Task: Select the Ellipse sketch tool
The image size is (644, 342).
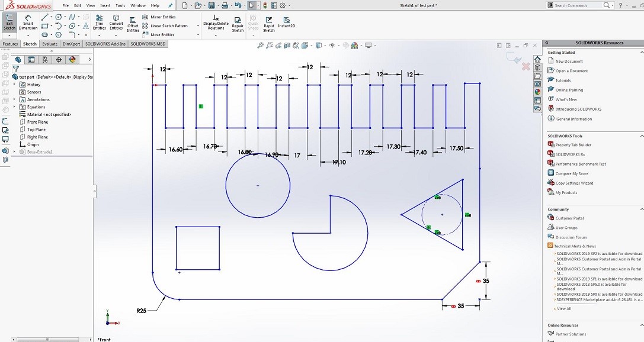Action: (x=72, y=26)
